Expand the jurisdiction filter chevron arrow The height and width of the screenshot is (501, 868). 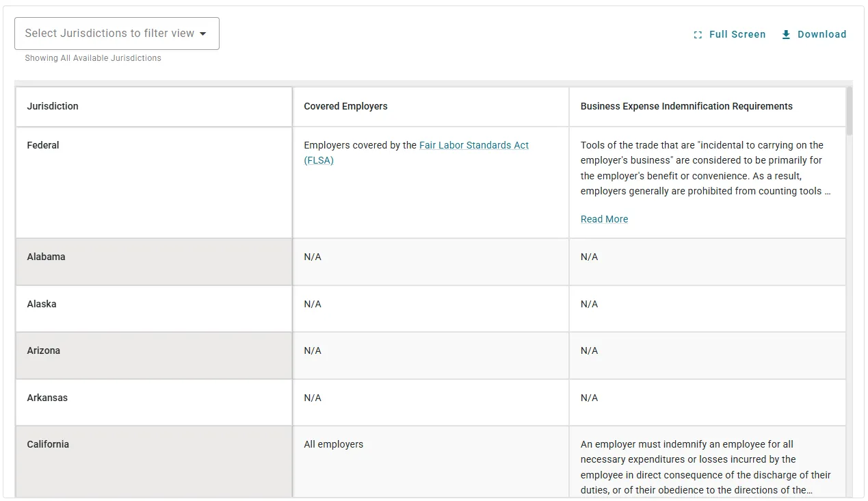(x=203, y=33)
